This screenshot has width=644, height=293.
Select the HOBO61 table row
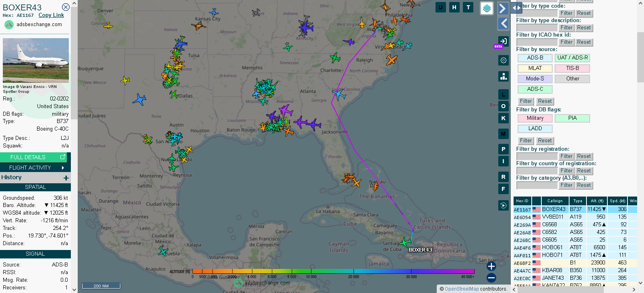[575, 248]
